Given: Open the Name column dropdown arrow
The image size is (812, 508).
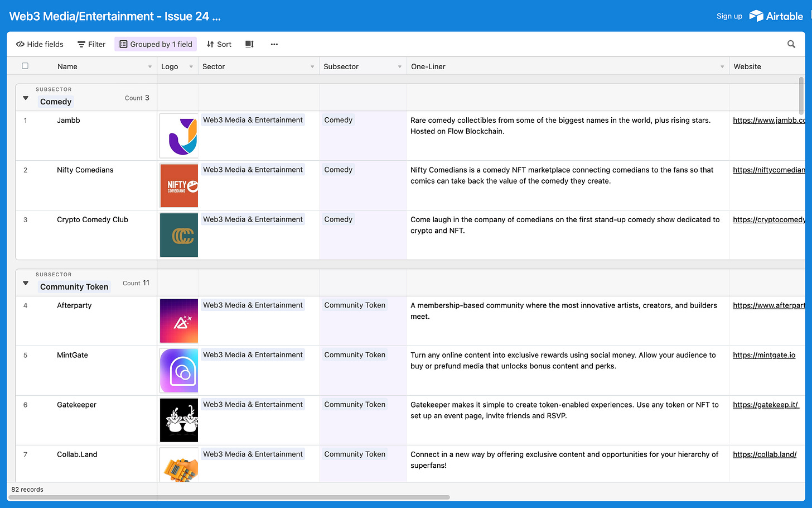Looking at the screenshot, I should [x=149, y=67].
